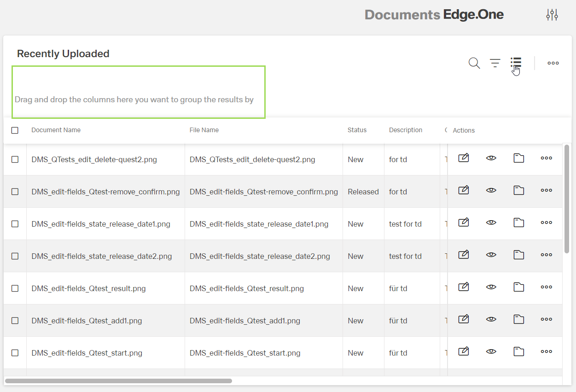Edit the DMS_edit-fields_Qtest_result.png document
576x392 pixels.
tap(464, 287)
